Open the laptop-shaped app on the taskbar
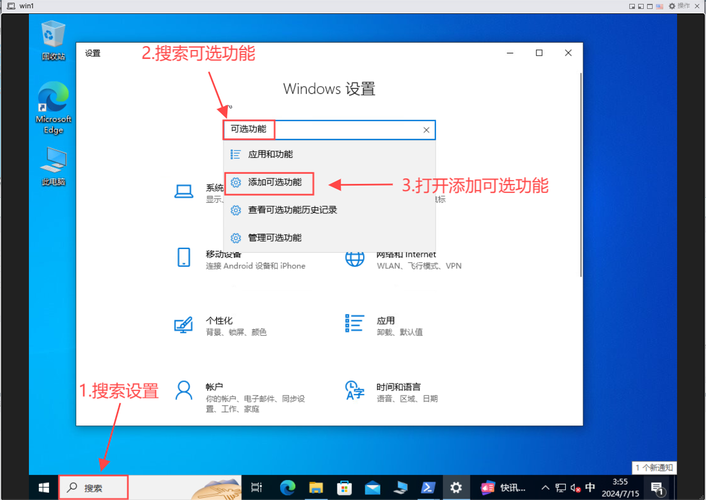The image size is (706, 500). point(400,487)
